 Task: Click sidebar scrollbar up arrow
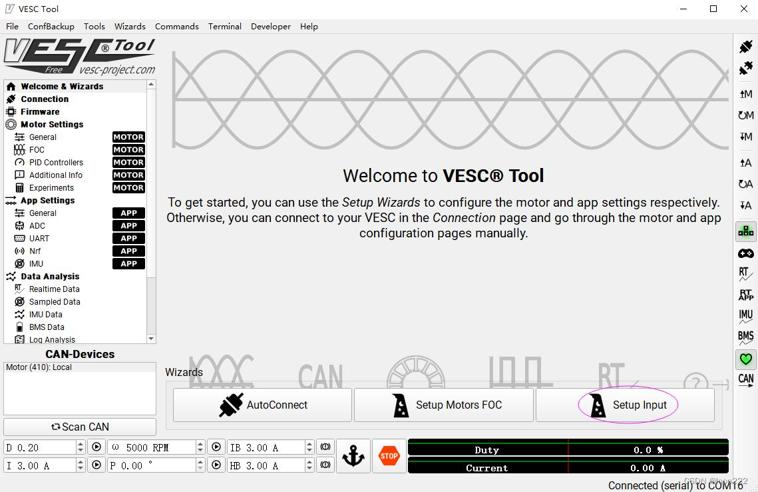click(151, 85)
